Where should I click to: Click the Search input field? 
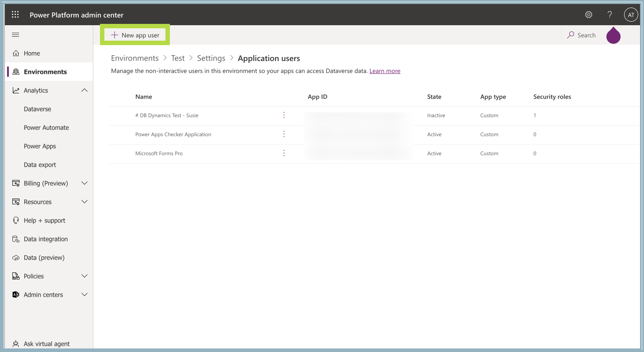[586, 35]
